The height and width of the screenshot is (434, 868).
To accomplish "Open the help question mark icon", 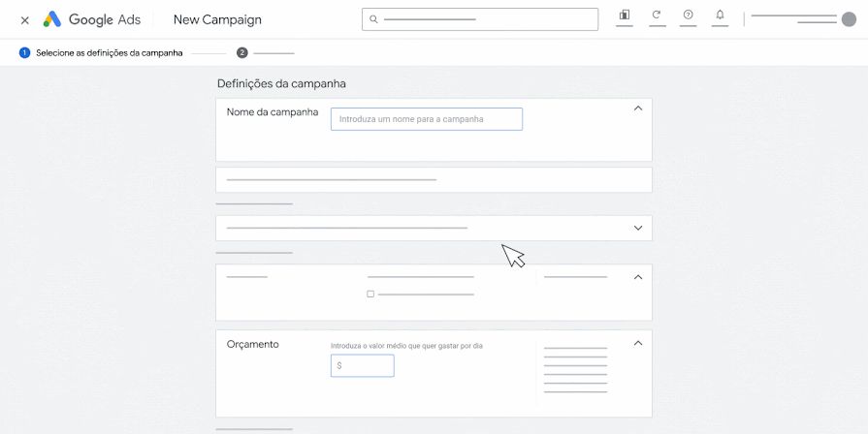I will click(x=688, y=15).
